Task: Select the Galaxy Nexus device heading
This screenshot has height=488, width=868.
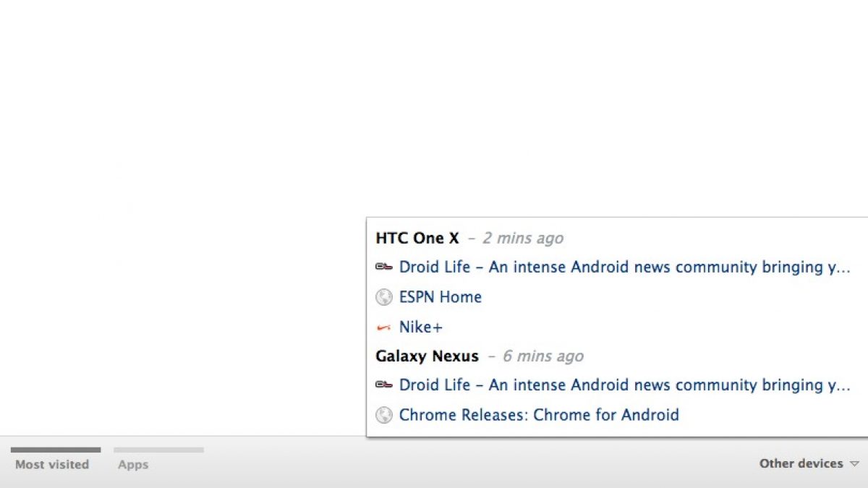Action: [427, 356]
